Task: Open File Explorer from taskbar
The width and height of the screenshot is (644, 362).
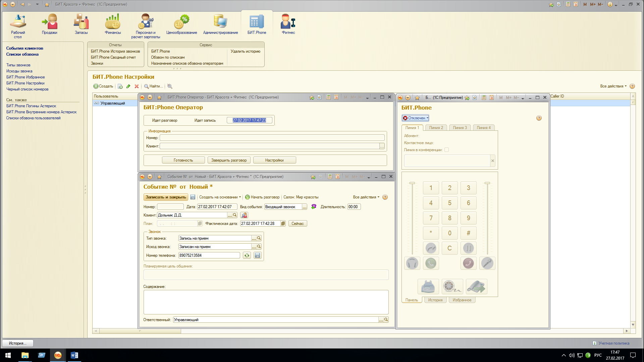Action: coord(25,355)
